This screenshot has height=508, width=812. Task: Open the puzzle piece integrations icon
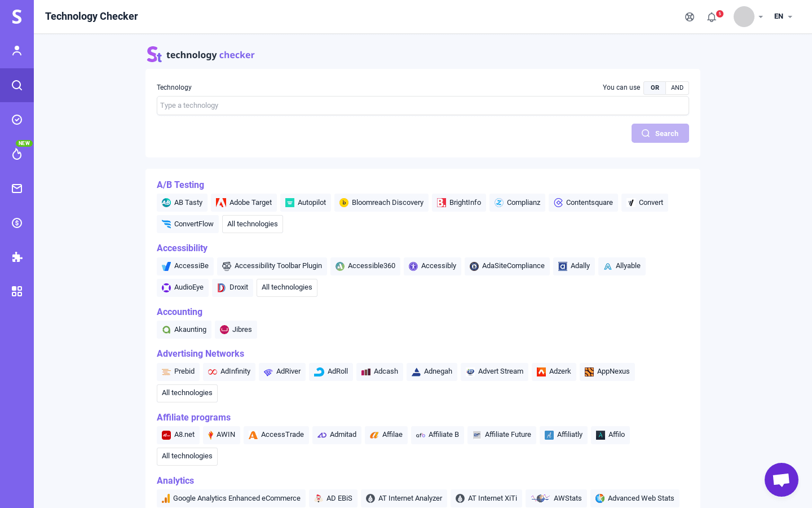(17, 257)
